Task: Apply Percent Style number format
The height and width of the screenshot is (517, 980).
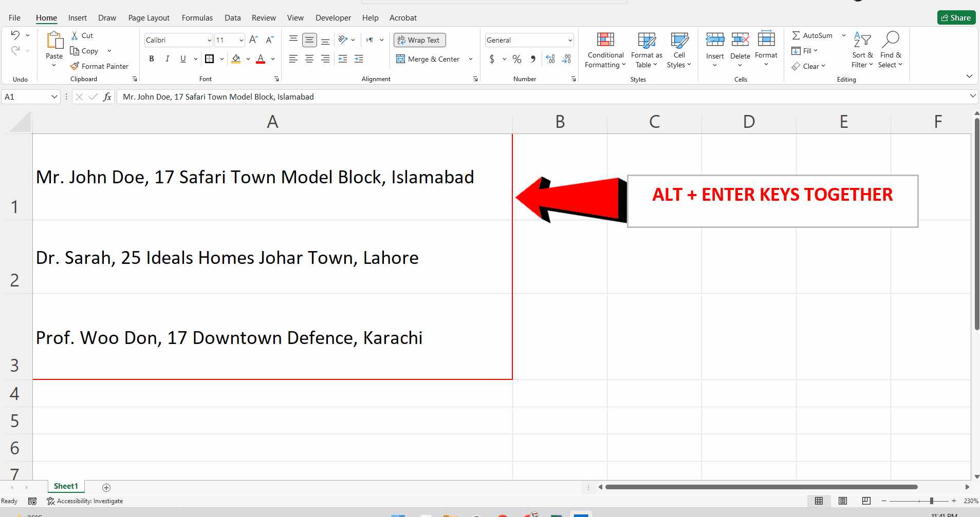Action: coord(516,59)
